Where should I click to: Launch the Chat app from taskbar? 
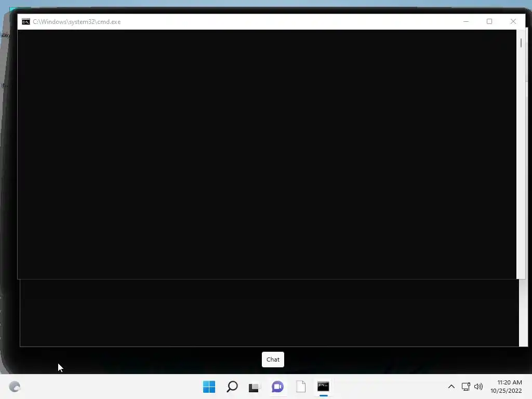277,387
